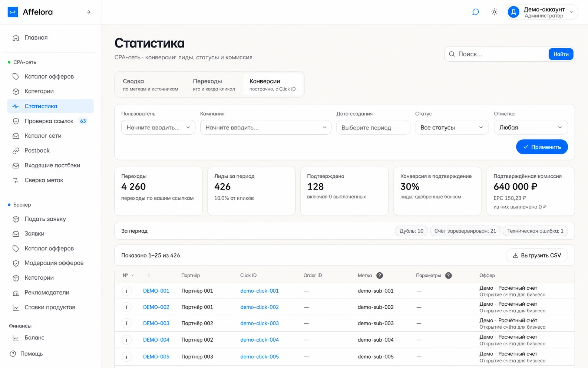Click the Партнёр 003 cell
Screen dimensions: 588x368
(x=197, y=357)
